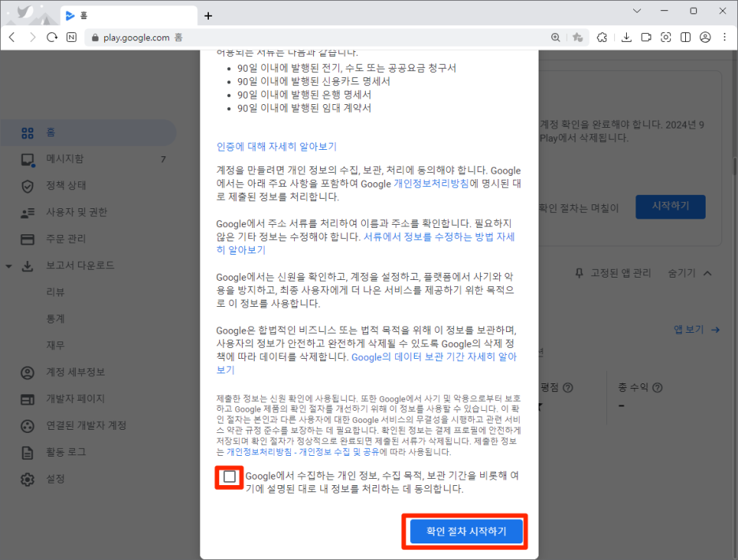
Task: Click the card icon next to 주문 관리
Action: (28, 239)
